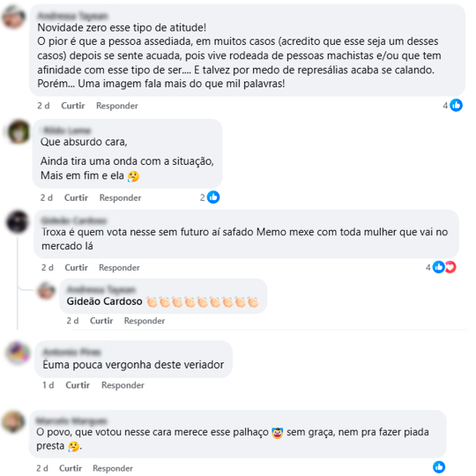Click the blue thumbs-up under 'Que absurdo cara'

[x=213, y=197]
